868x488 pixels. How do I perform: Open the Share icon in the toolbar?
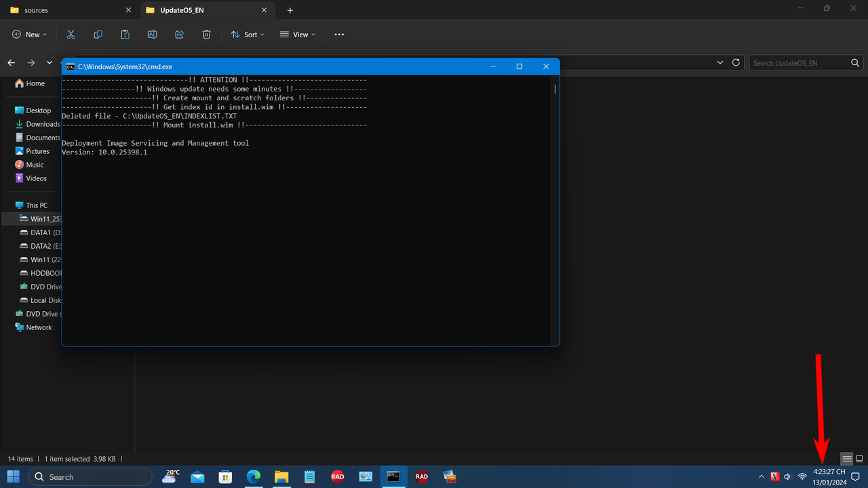tap(179, 34)
